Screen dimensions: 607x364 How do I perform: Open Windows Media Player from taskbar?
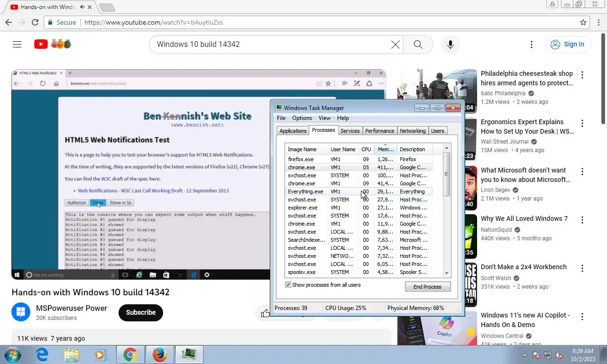[x=100, y=355]
